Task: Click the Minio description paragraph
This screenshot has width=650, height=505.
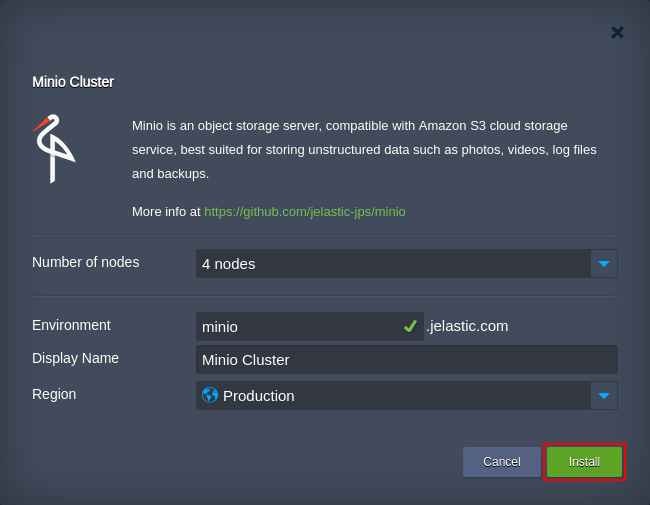Action: 364,150
